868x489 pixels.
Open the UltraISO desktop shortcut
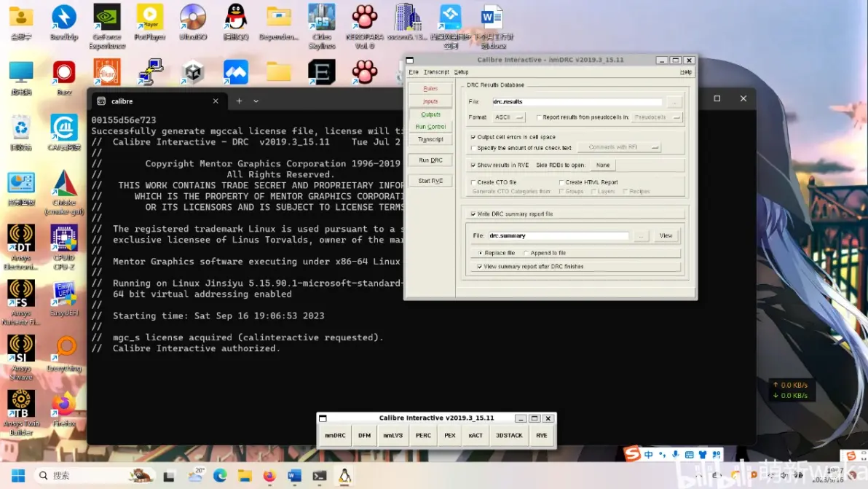193,22
